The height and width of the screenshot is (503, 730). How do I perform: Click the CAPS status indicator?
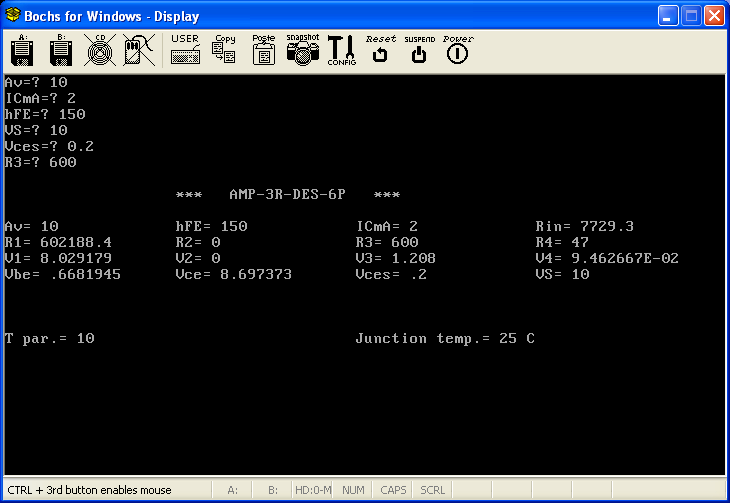[393, 490]
